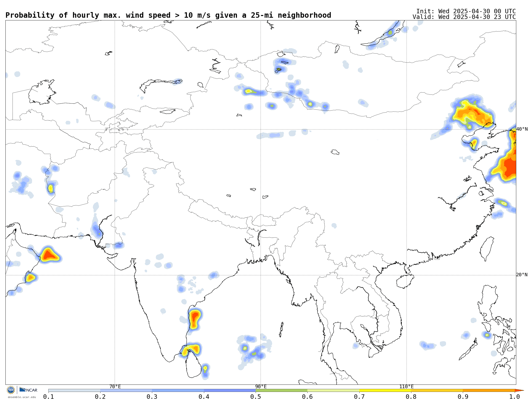532x400 pixels.
Task: Click the Valid: Wed 2025-04-30 23 UTC text
Action: click(x=464, y=17)
